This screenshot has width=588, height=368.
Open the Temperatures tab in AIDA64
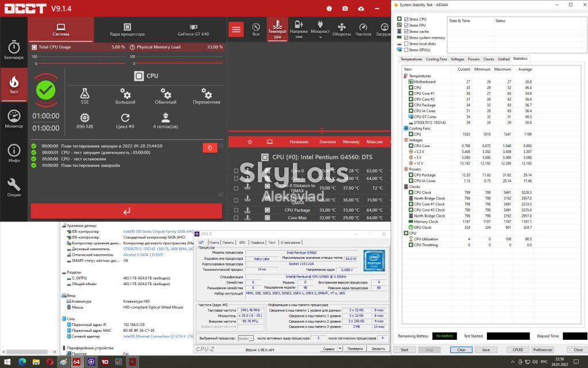411,59
